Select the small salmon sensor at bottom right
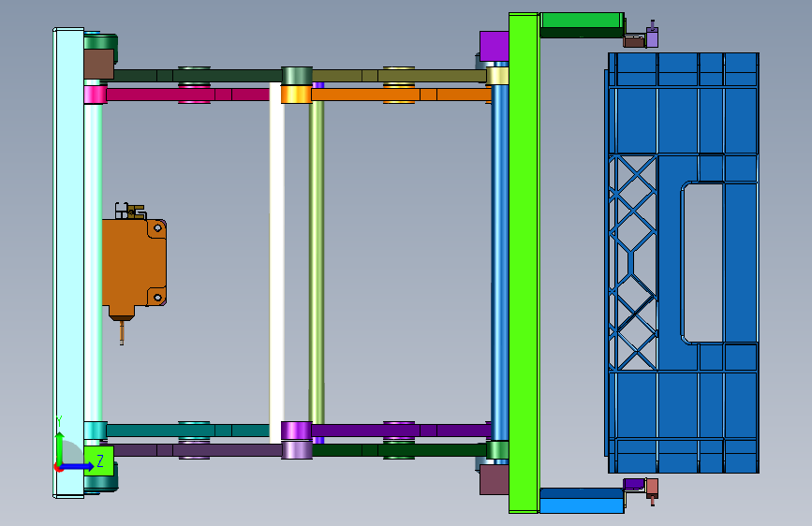Viewport: 812px width, 526px height. [x=652, y=489]
